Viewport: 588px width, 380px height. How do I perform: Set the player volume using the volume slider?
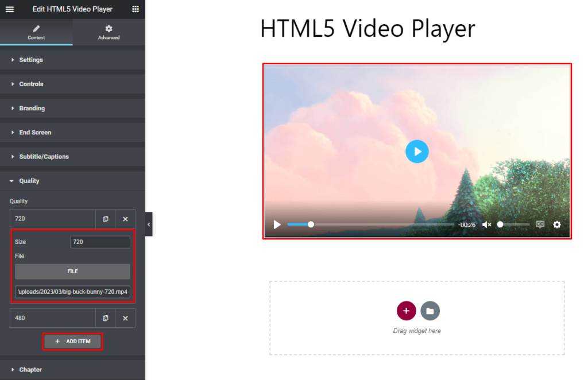513,224
